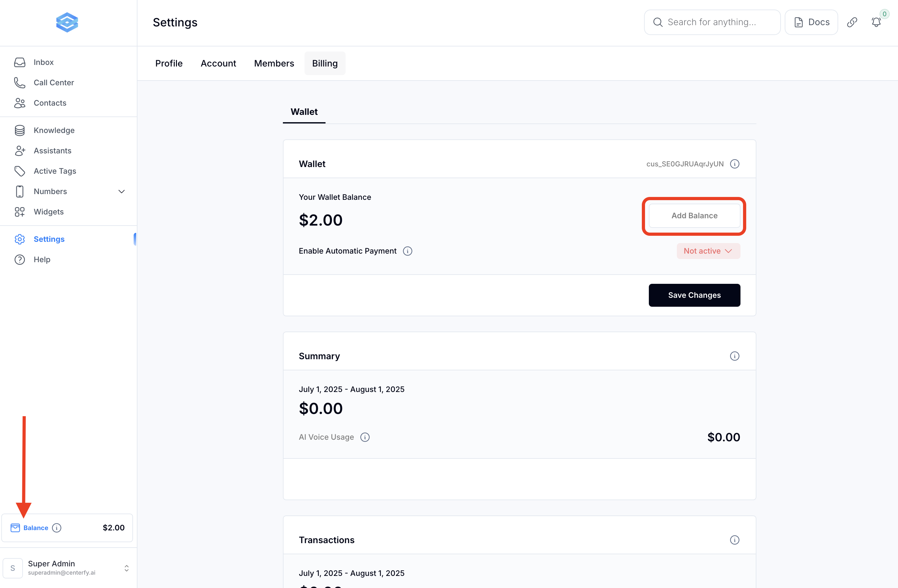Image resolution: width=898 pixels, height=588 pixels.
Task: Expand the Numbers sidebar menu
Action: [122, 192]
